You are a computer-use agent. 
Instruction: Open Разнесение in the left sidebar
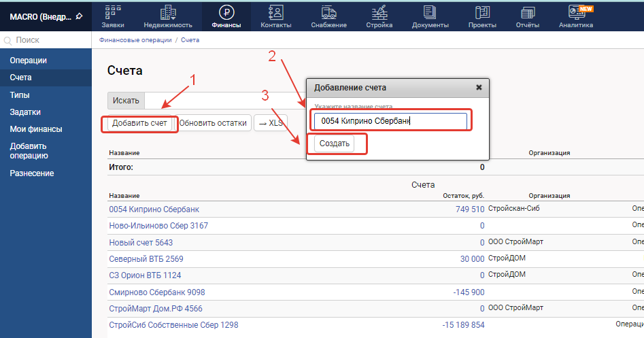click(32, 173)
